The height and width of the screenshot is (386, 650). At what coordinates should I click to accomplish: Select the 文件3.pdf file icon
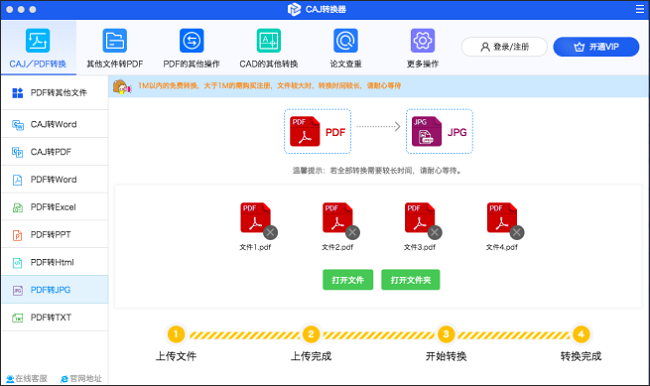(x=420, y=217)
